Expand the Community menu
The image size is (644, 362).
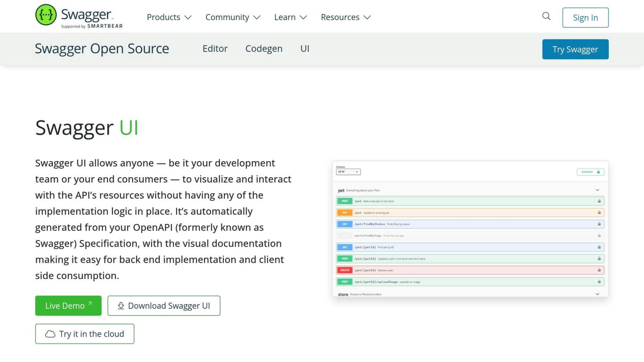coord(233,17)
